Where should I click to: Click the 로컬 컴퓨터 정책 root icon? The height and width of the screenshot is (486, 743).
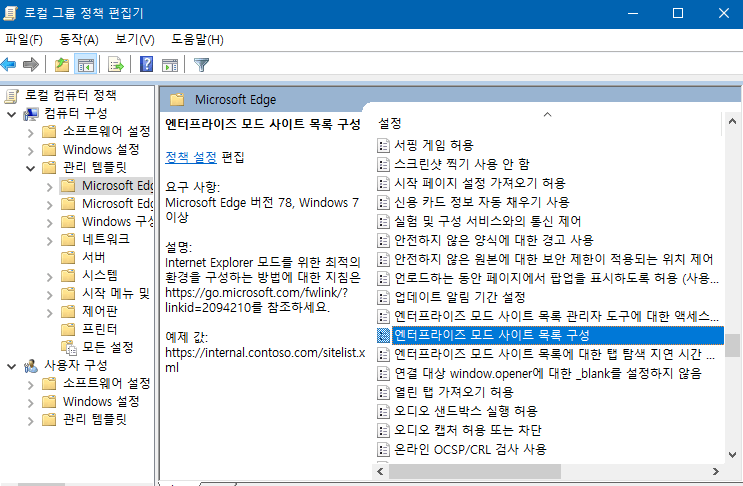12,96
